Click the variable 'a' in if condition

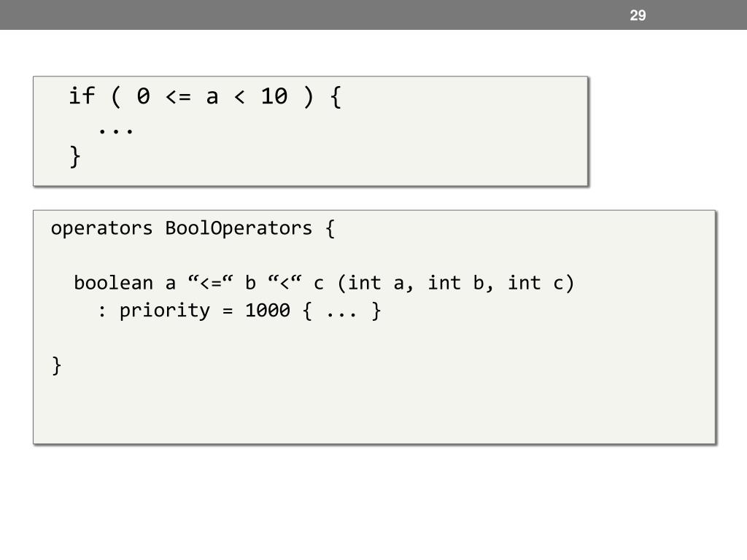click(x=212, y=98)
